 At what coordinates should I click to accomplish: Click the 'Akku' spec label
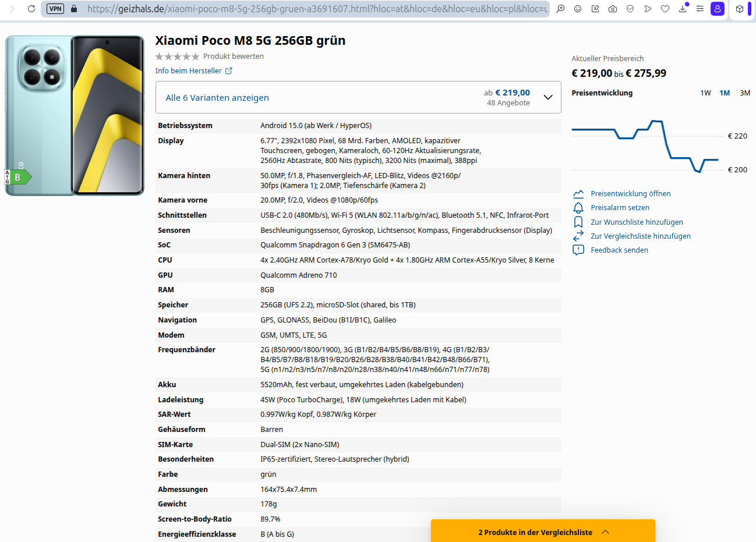click(x=167, y=385)
